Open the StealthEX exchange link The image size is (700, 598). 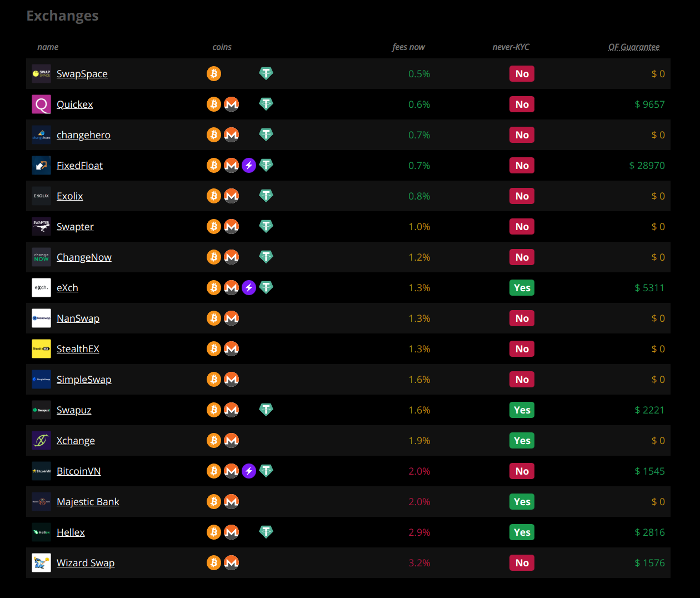pos(78,349)
